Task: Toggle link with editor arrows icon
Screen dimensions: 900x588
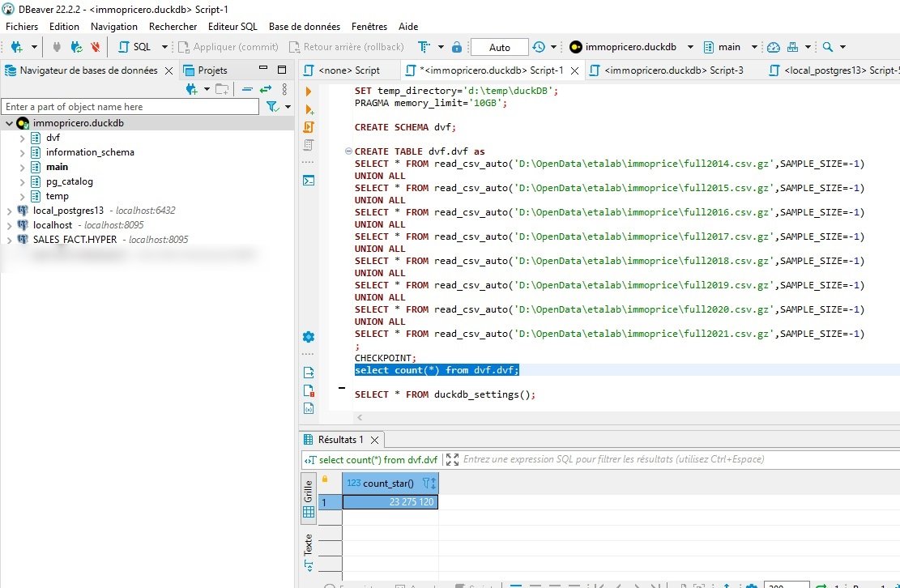Action: coord(265,89)
